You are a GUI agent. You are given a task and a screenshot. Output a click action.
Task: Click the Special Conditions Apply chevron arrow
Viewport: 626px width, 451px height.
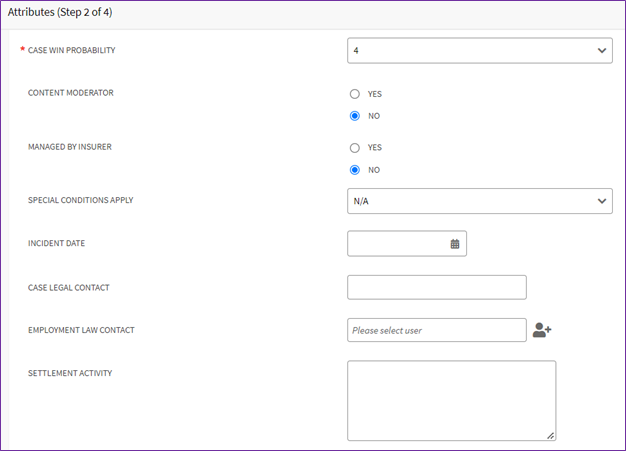602,201
